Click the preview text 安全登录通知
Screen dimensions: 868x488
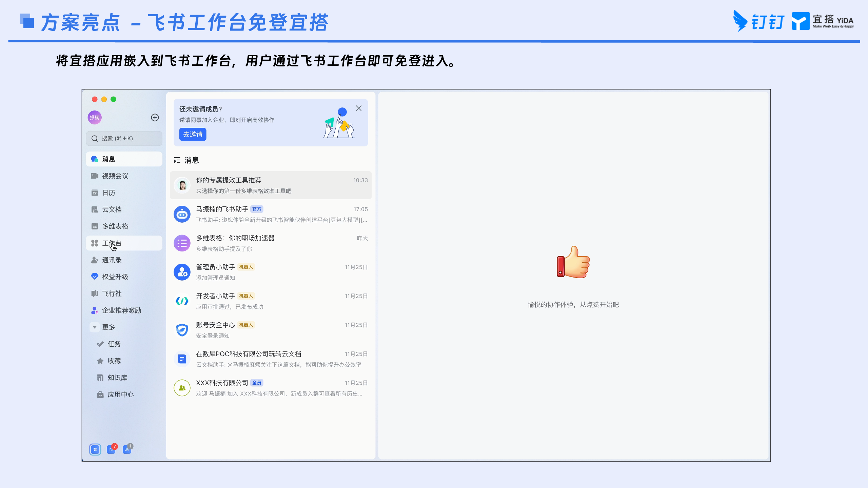click(213, 336)
